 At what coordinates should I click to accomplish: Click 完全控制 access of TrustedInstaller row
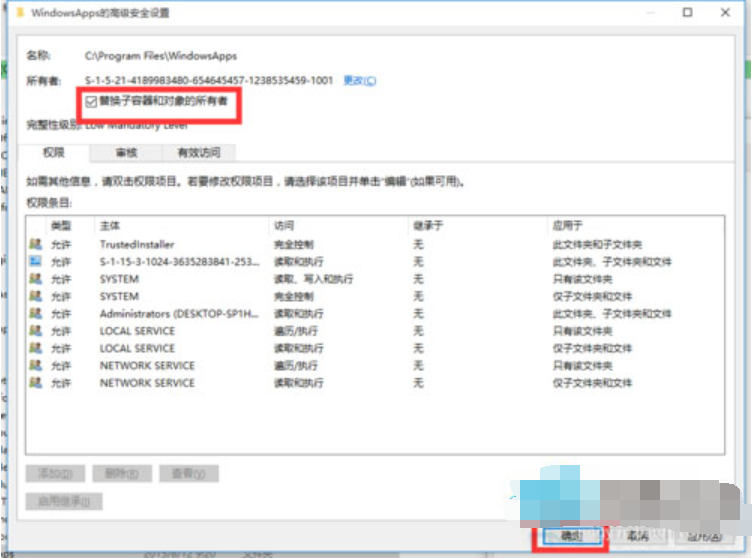[294, 245]
